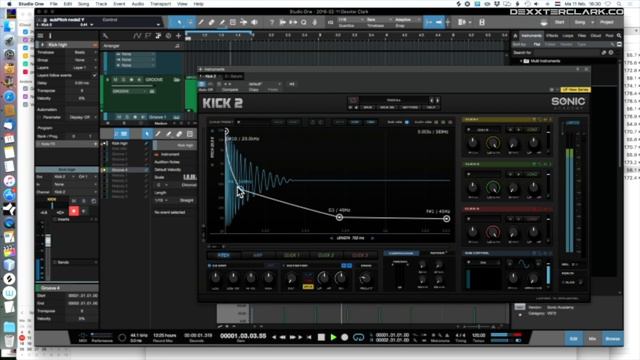This screenshot has width=640, height=360.
Task: Open the Song menu
Action: [x=83, y=4]
